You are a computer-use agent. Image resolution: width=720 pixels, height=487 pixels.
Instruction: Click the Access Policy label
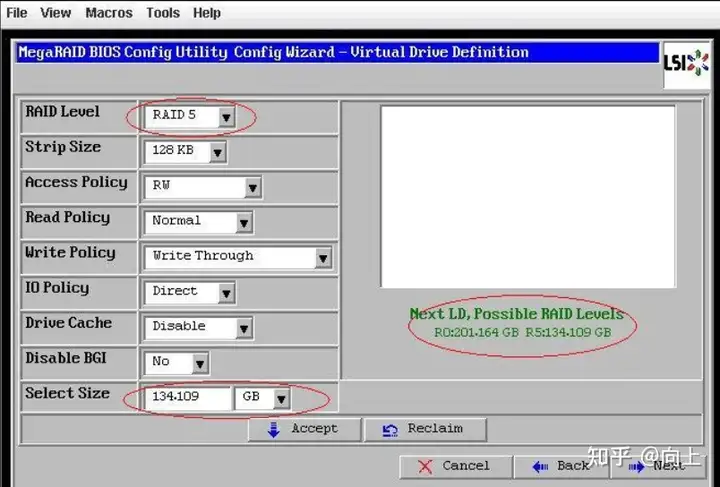coord(76,183)
